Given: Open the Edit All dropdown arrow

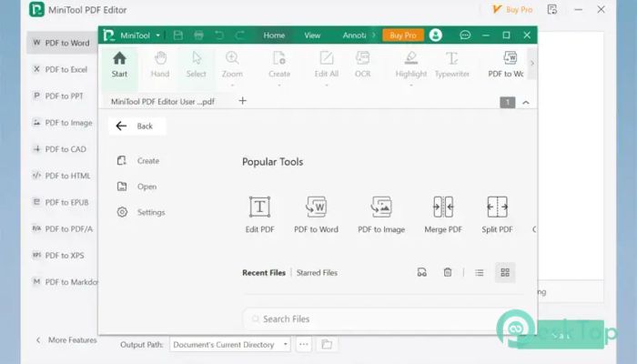Looking at the screenshot, I should (x=326, y=86).
